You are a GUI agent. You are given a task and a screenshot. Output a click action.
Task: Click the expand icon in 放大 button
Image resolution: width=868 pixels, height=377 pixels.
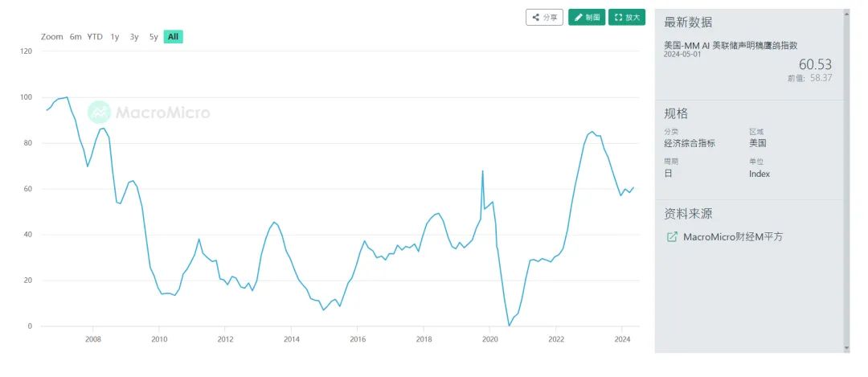tap(618, 17)
